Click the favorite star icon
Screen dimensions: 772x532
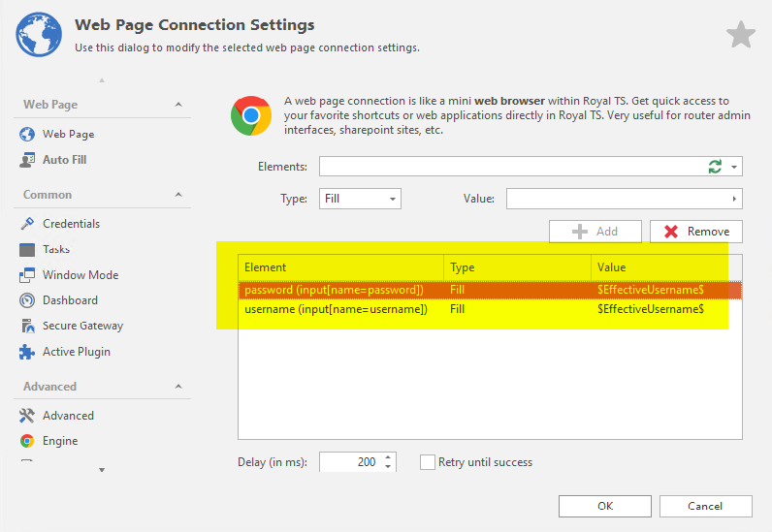[x=741, y=36]
